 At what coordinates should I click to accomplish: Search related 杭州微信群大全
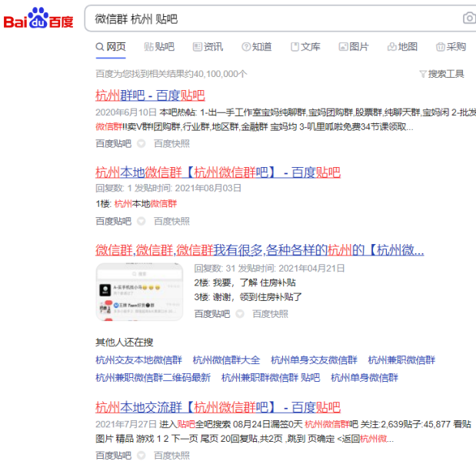tap(226, 360)
